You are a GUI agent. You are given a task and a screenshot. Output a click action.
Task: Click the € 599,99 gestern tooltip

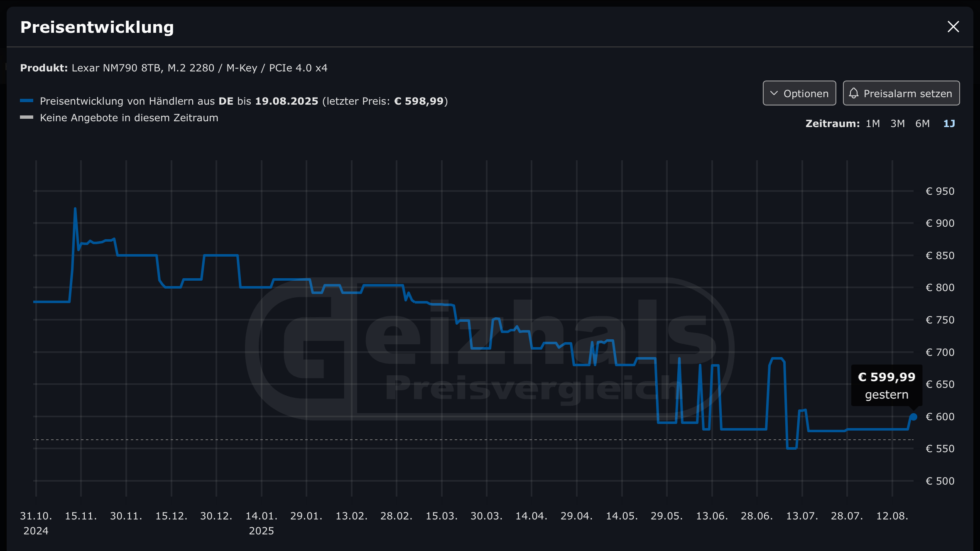click(x=886, y=385)
